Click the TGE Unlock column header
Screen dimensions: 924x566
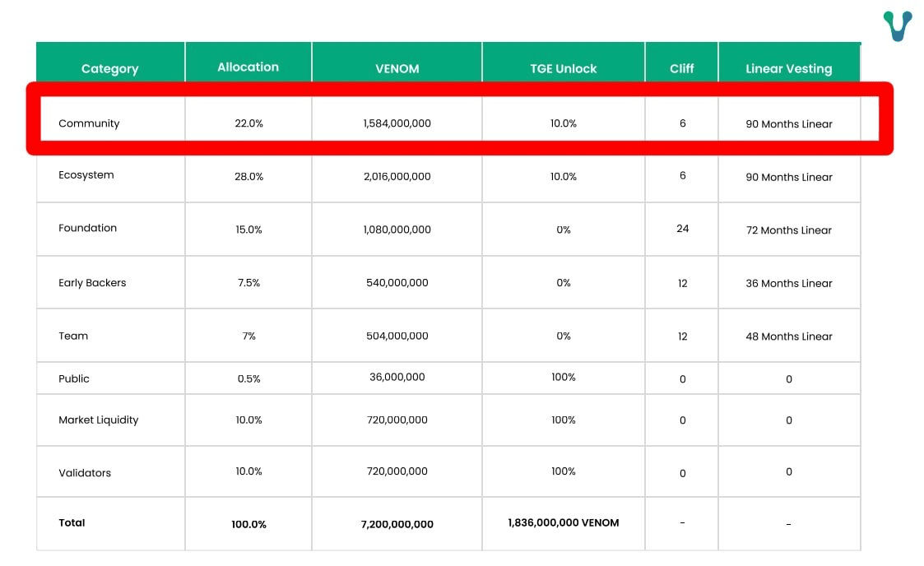(x=564, y=69)
